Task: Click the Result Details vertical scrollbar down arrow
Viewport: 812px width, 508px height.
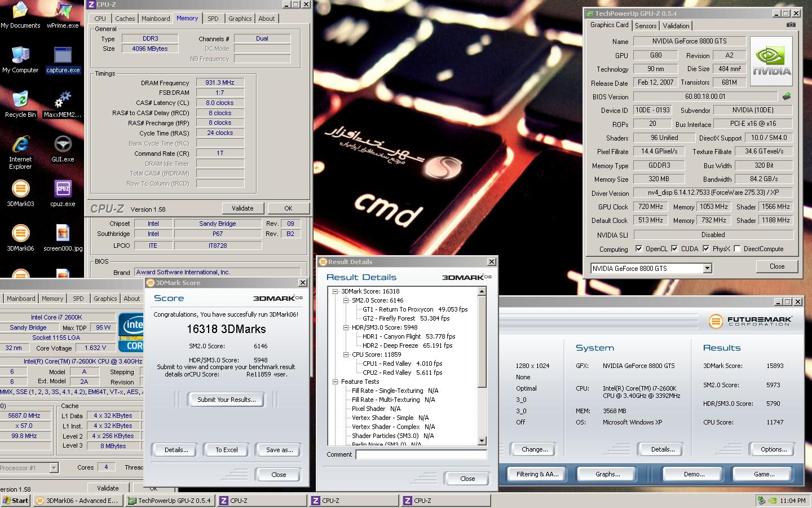Action: coord(482,441)
